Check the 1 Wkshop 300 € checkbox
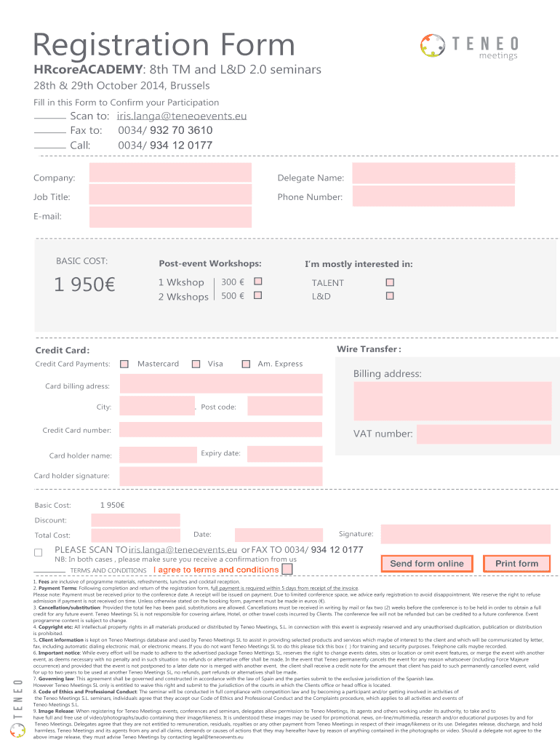 [x=257, y=282]
